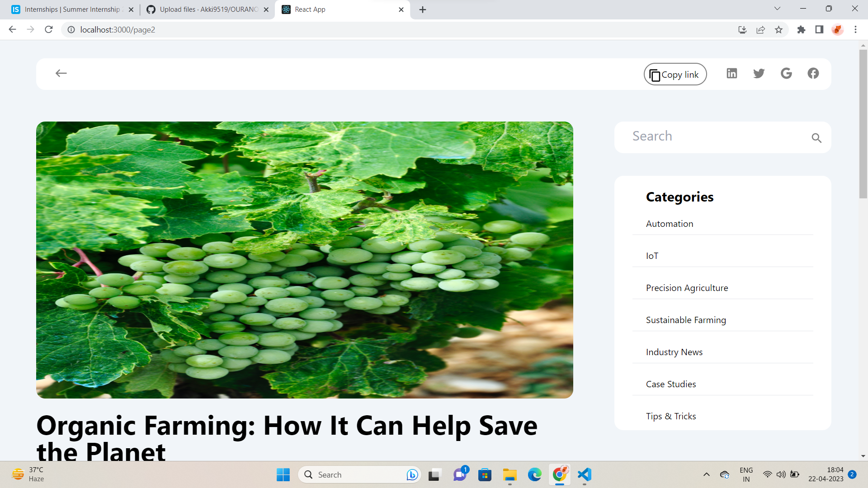Open Microsoft Edge from taskbar

coord(535,474)
